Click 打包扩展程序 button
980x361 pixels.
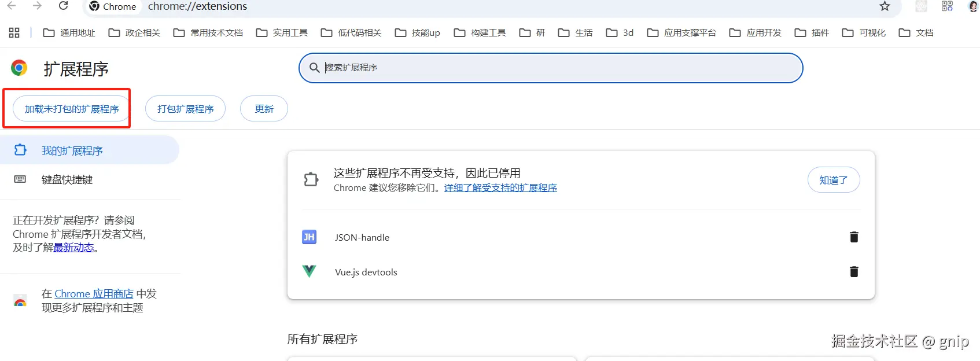[185, 109]
